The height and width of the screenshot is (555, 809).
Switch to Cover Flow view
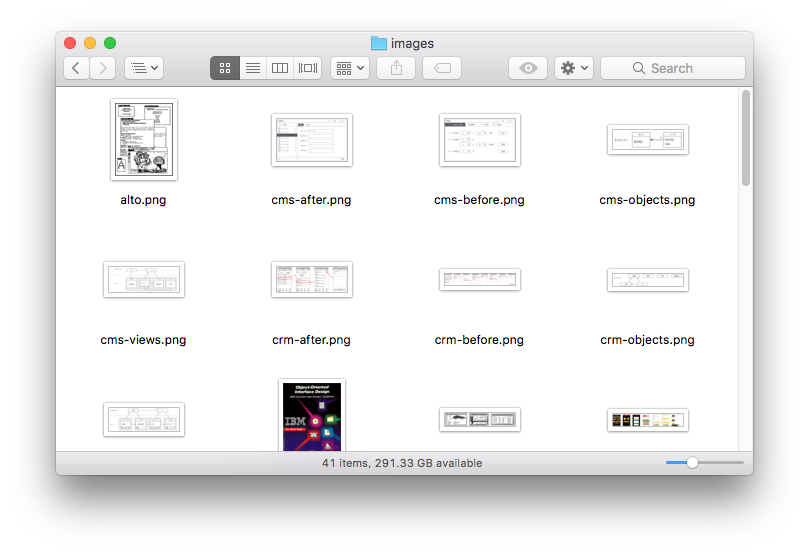pyautogui.click(x=308, y=68)
